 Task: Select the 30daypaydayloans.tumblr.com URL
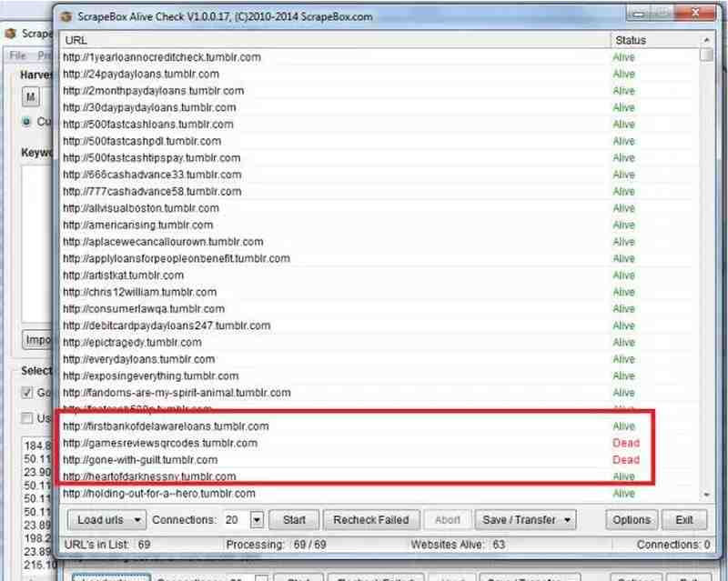(x=149, y=107)
